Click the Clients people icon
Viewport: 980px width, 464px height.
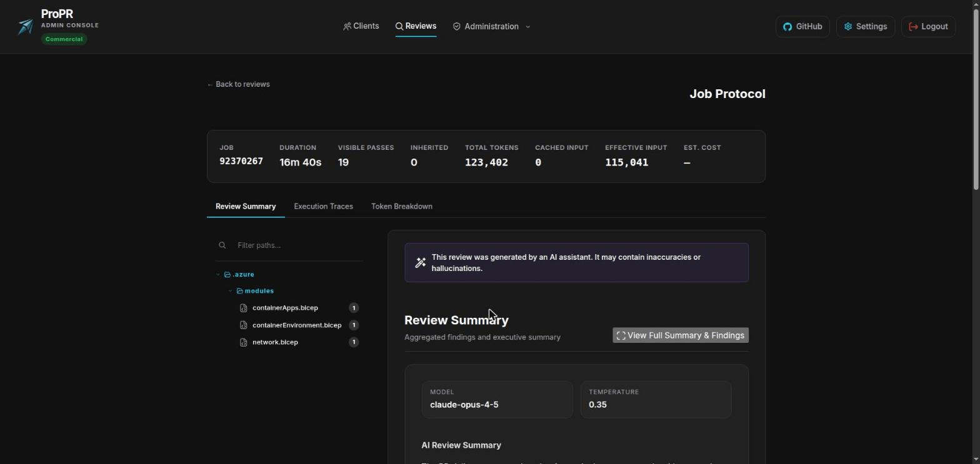tap(347, 26)
